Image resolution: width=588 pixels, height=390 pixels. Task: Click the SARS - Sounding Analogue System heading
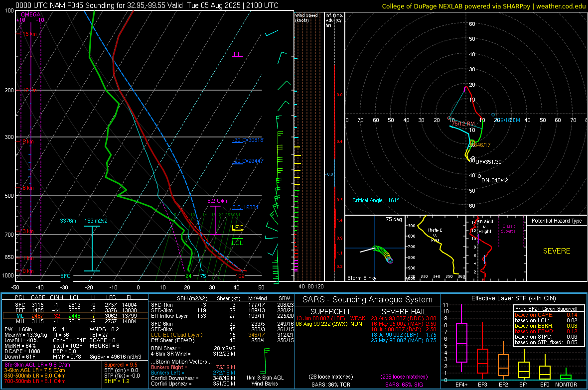click(368, 300)
